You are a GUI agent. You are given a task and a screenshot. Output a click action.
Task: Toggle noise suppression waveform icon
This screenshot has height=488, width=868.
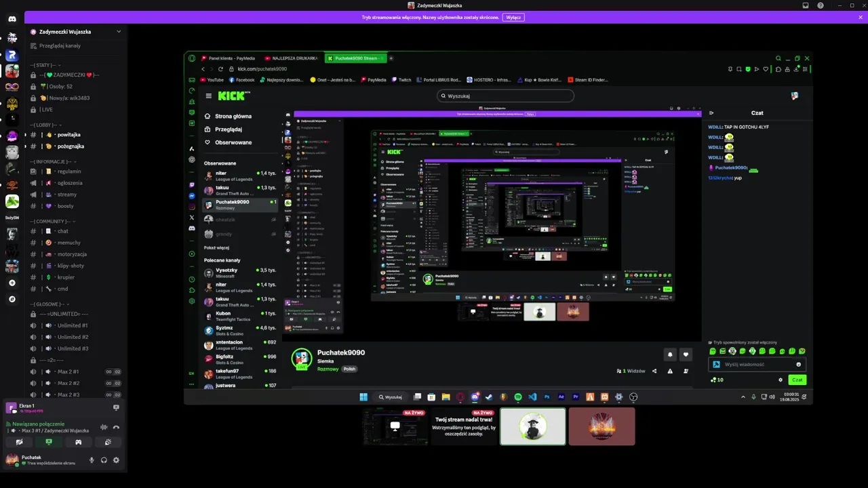[104, 427]
